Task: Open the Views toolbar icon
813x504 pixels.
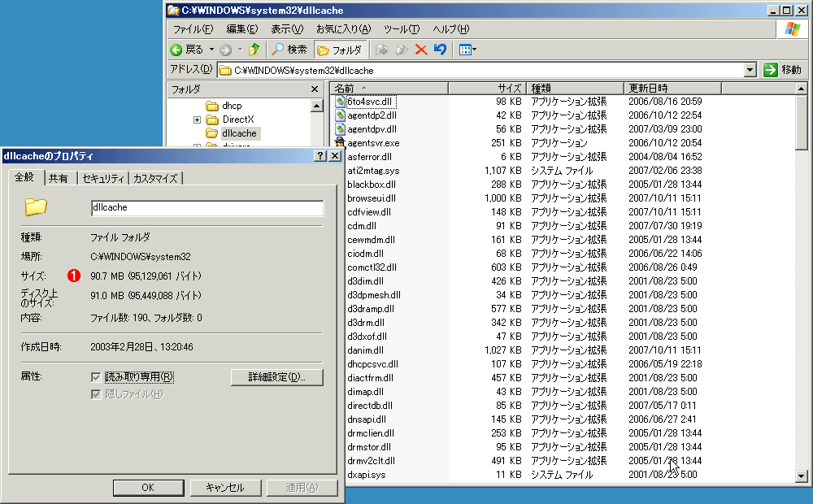Action: [x=464, y=50]
